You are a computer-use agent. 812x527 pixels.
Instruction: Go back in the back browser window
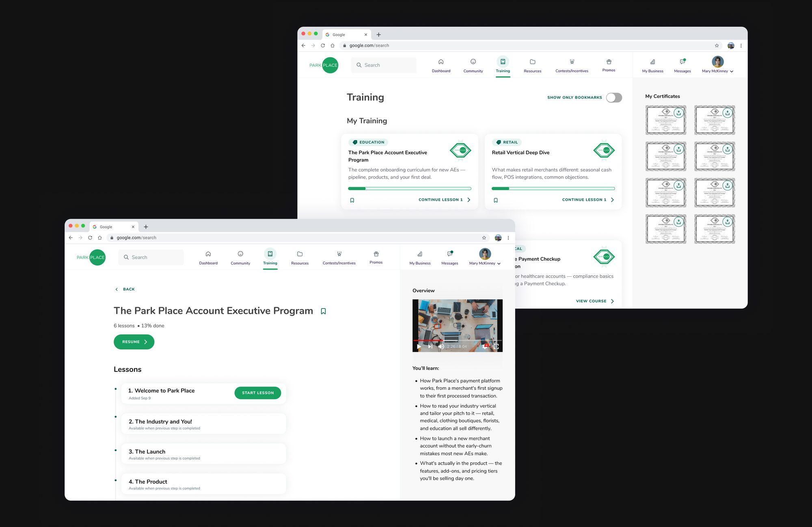pyautogui.click(x=303, y=46)
